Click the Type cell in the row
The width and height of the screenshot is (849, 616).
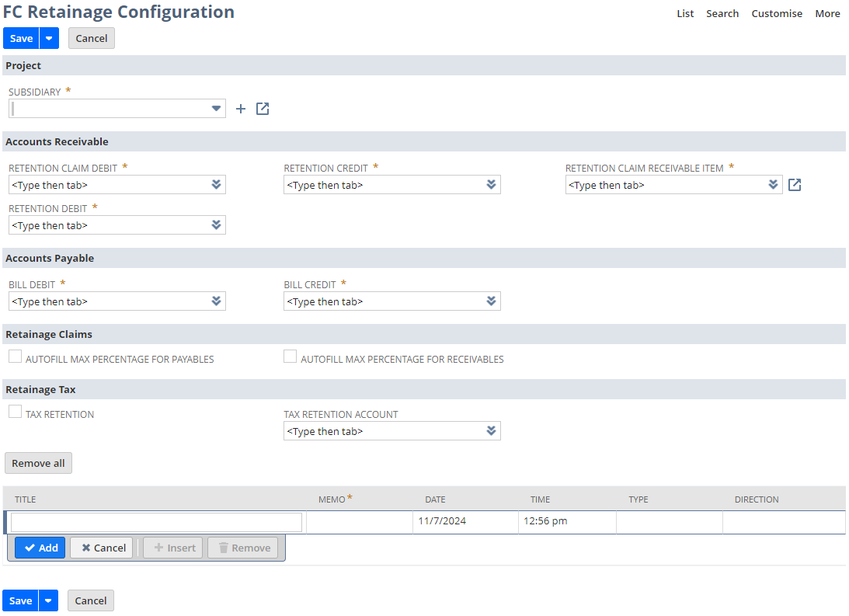(x=670, y=522)
